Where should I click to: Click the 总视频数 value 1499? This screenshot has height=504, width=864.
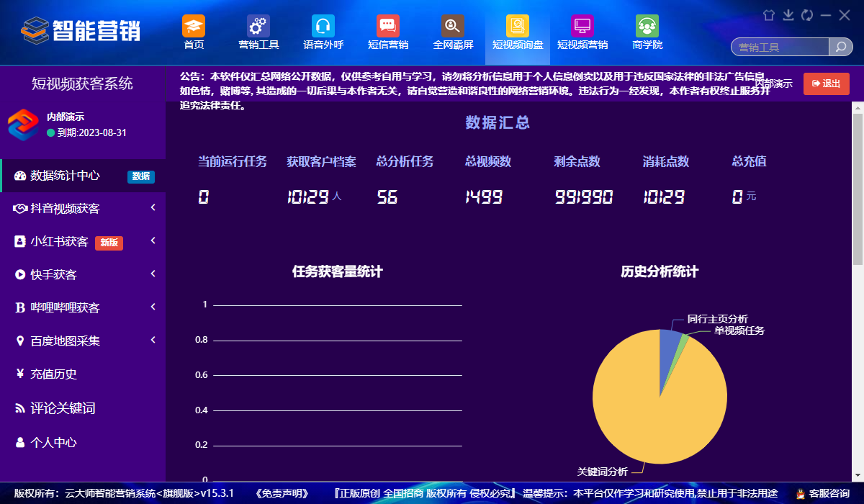484,197
